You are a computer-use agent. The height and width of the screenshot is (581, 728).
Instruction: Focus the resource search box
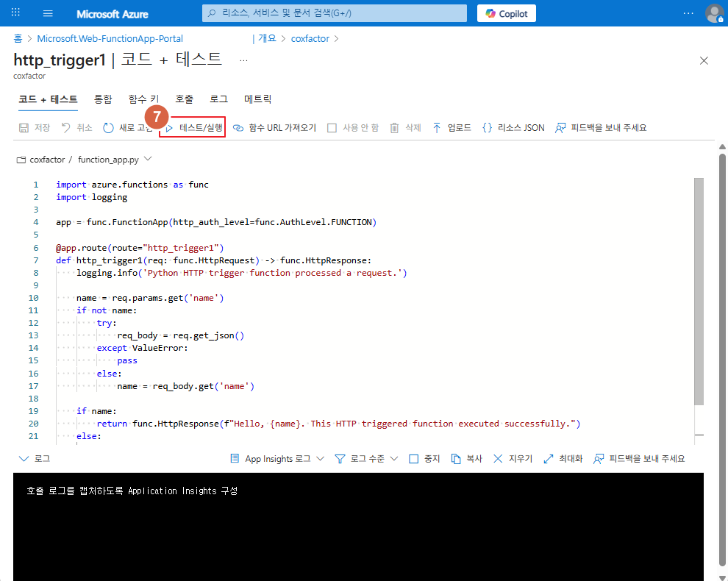(x=335, y=13)
